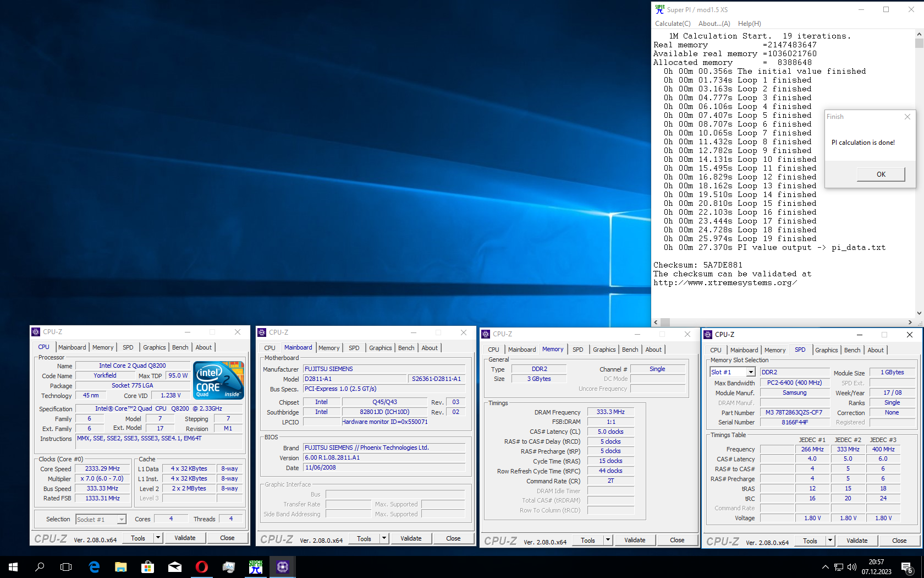
Task: Click the DRAM Frequency value 333.3 MHz
Action: tap(610, 412)
